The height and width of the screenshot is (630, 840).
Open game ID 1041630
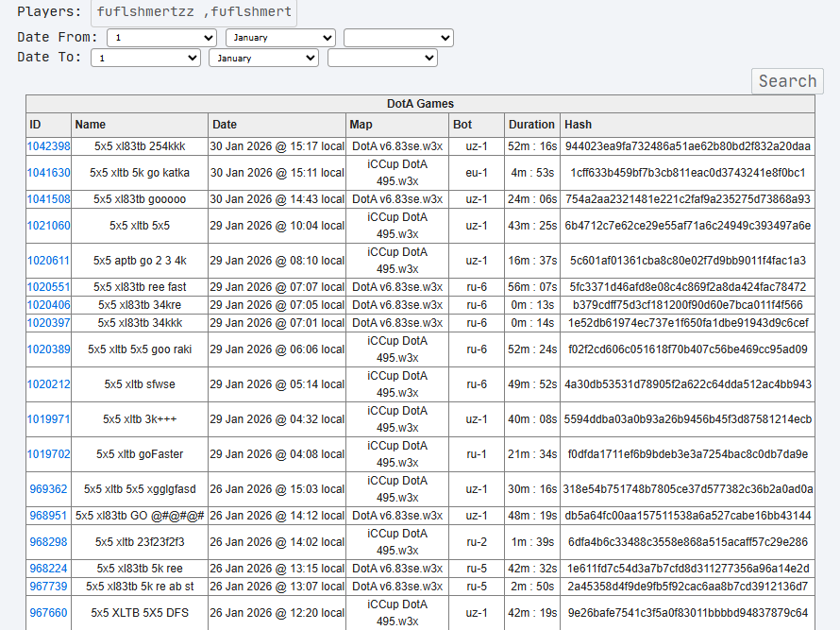(x=48, y=173)
